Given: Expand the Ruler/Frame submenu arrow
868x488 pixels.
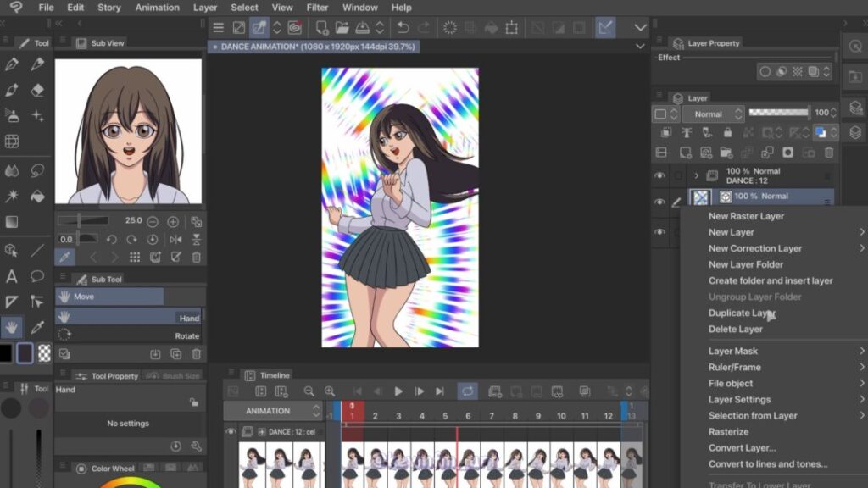Looking at the screenshot, I should [862, 367].
